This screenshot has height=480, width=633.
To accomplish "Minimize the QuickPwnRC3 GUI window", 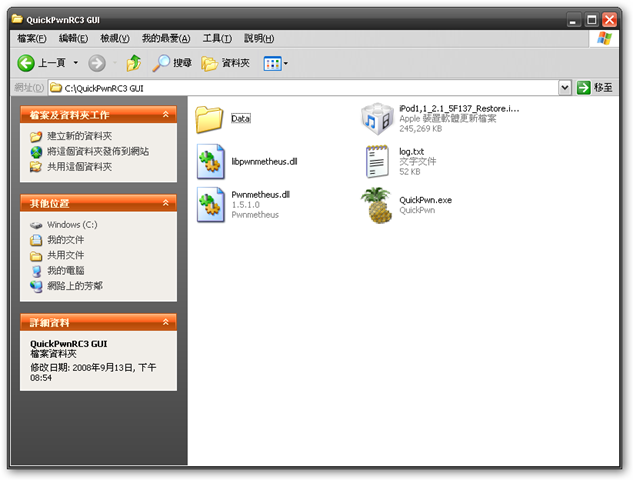I will pyautogui.click(x=573, y=19).
